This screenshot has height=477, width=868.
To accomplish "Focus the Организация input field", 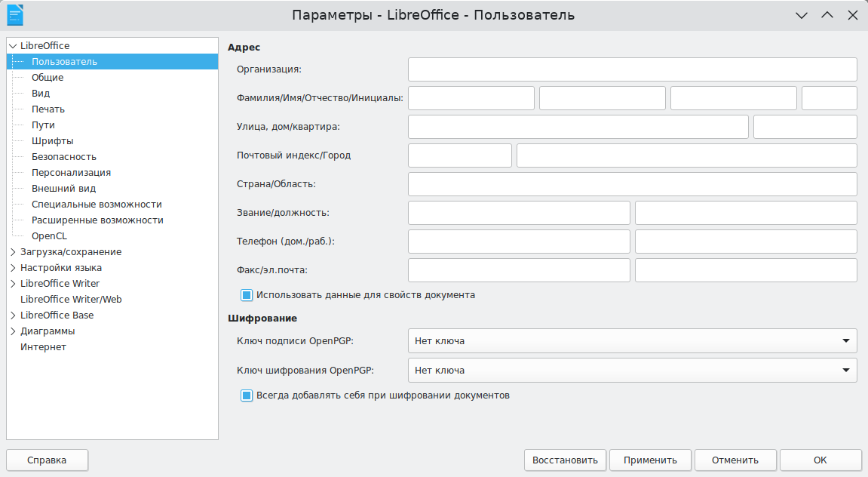I will tap(632, 69).
